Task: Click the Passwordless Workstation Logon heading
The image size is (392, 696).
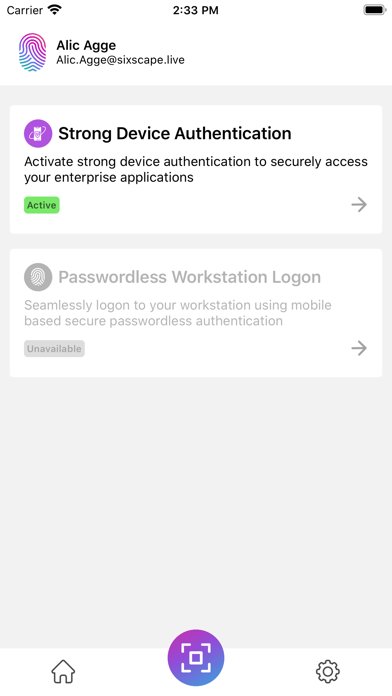Action: (x=190, y=277)
